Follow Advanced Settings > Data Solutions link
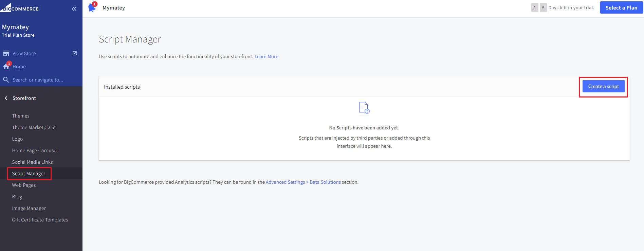 (x=303, y=182)
